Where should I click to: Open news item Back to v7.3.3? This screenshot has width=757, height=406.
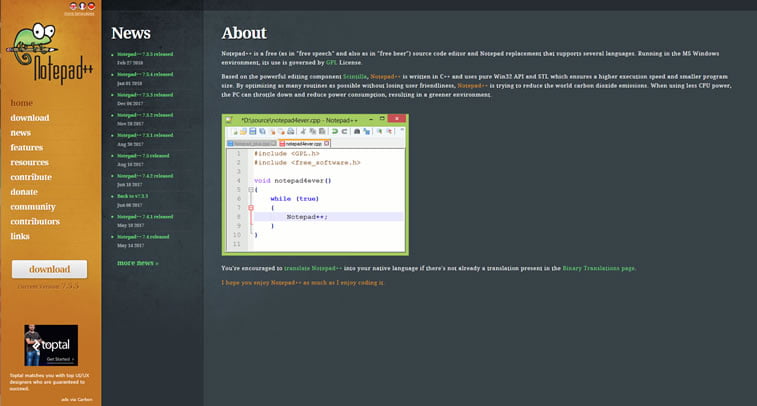click(132, 196)
